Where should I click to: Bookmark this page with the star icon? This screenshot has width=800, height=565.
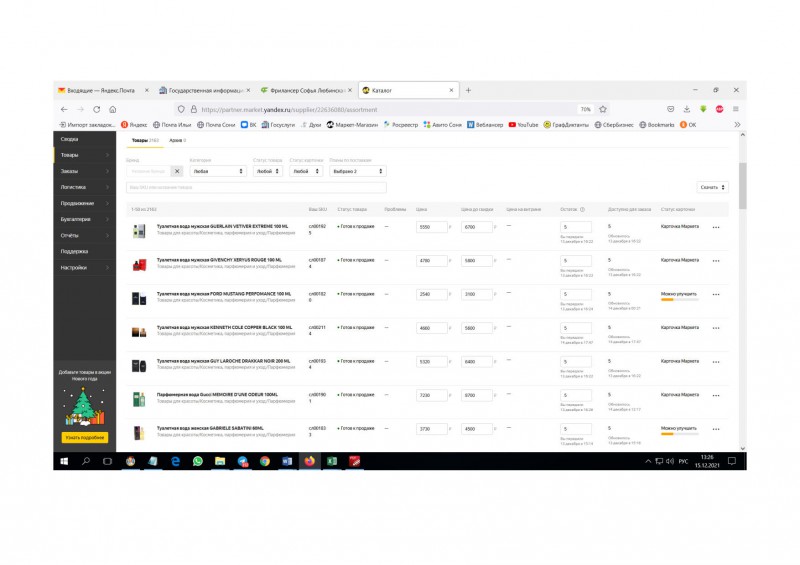603,109
